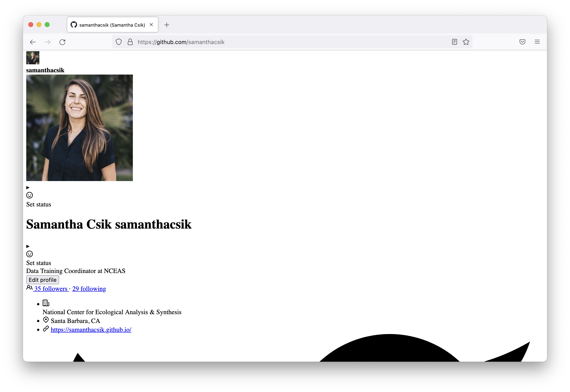Expand the second disclosure triangle under heading

pyautogui.click(x=28, y=246)
